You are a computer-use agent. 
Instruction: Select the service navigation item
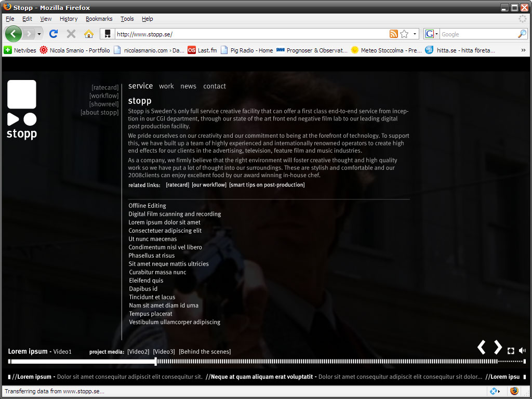(x=140, y=86)
